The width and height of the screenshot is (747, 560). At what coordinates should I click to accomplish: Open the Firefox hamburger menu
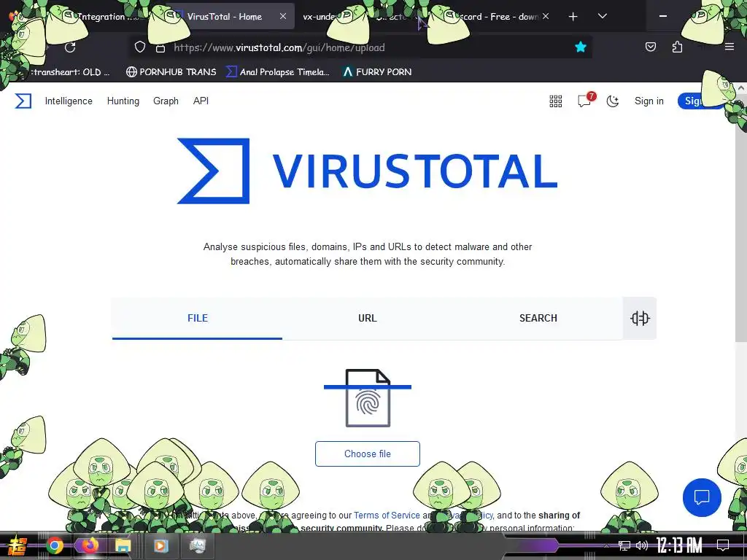coord(729,47)
